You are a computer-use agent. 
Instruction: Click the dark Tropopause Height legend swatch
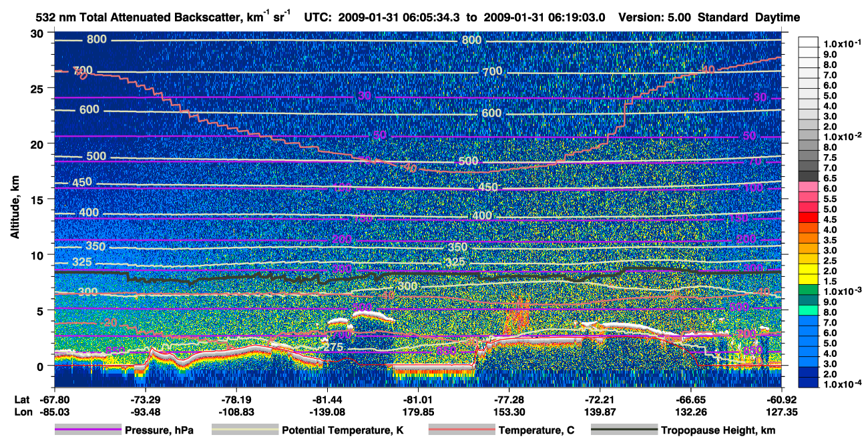tap(624, 430)
